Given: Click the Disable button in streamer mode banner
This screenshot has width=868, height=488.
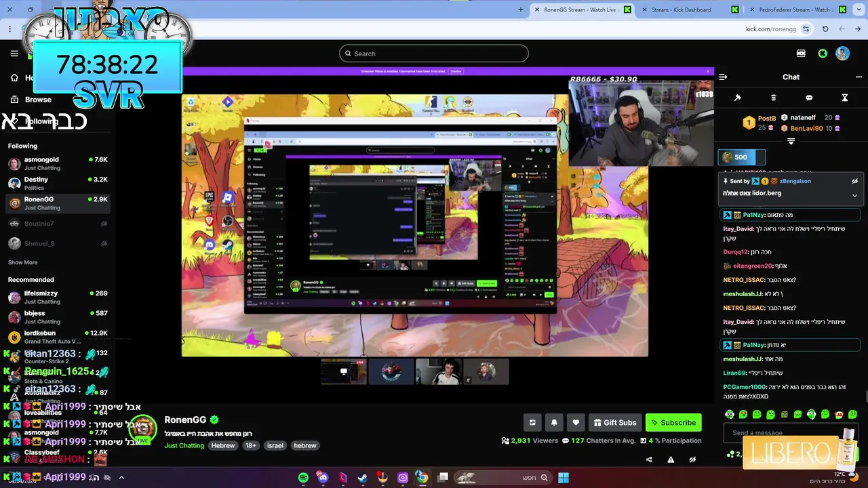Looking at the screenshot, I should (456, 71).
